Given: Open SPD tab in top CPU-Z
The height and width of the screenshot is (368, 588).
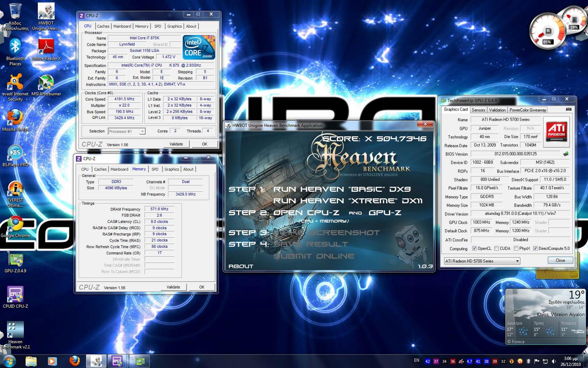Looking at the screenshot, I should pyautogui.click(x=158, y=26).
